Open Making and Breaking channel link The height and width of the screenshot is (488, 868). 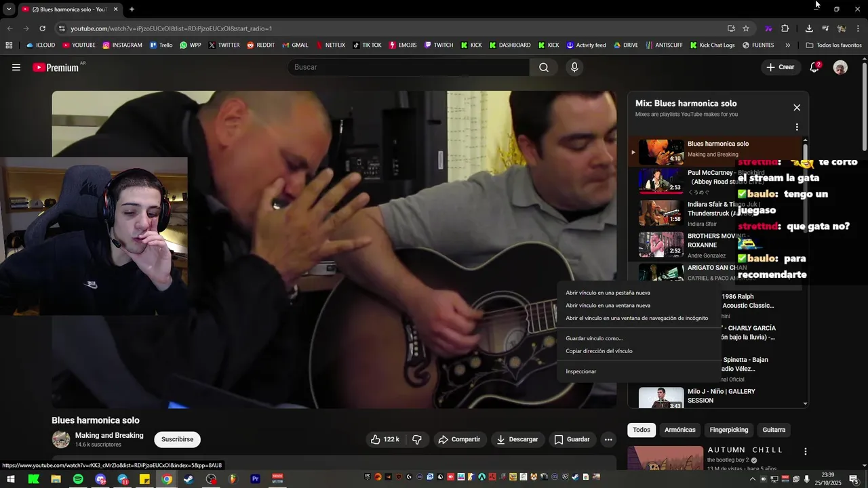point(109,435)
